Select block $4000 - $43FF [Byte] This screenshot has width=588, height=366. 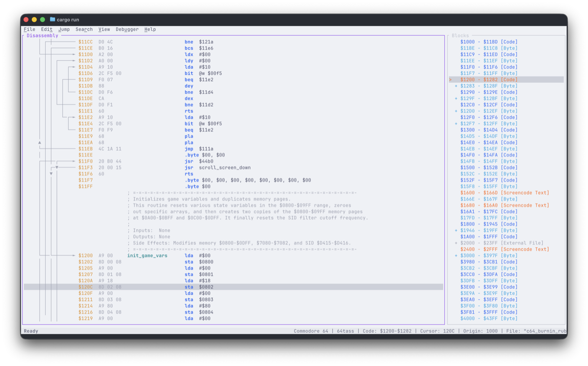pyautogui.click(x=489, y=318)
